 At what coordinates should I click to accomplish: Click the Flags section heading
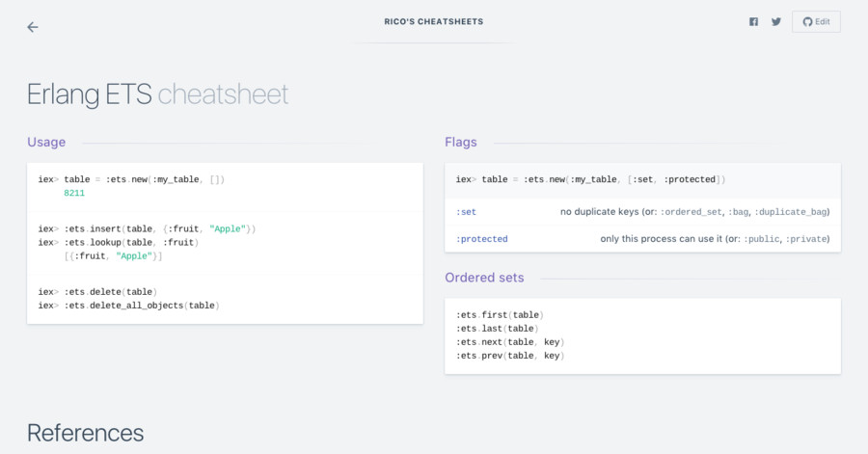pyautogui.click(x=461, y=142)
